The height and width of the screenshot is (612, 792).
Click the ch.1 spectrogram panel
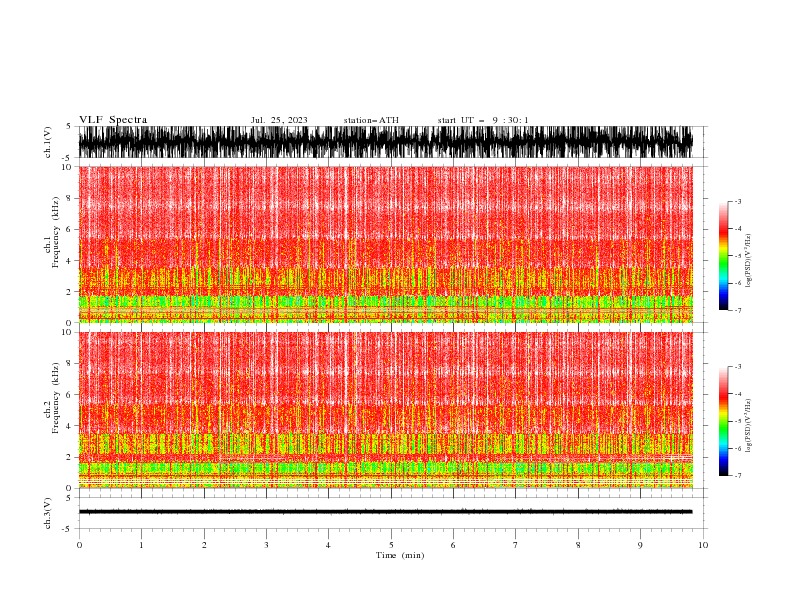coord(385,244)
